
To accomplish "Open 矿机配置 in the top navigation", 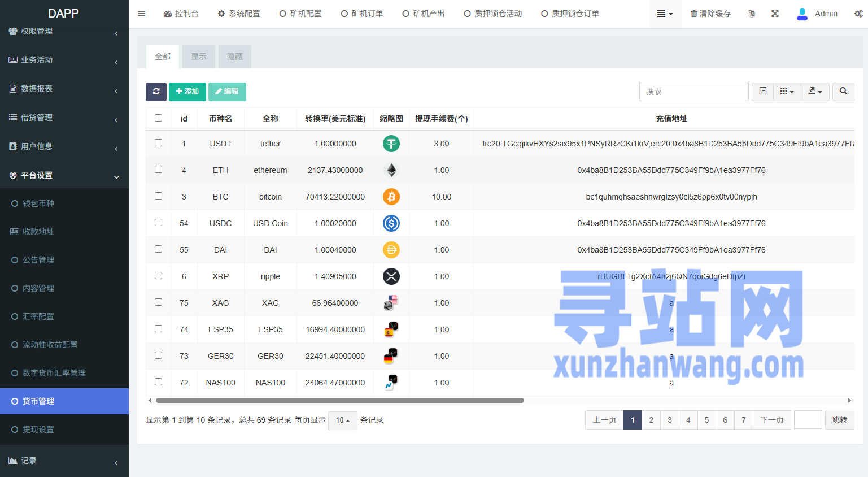I will [x=300, y=14].
